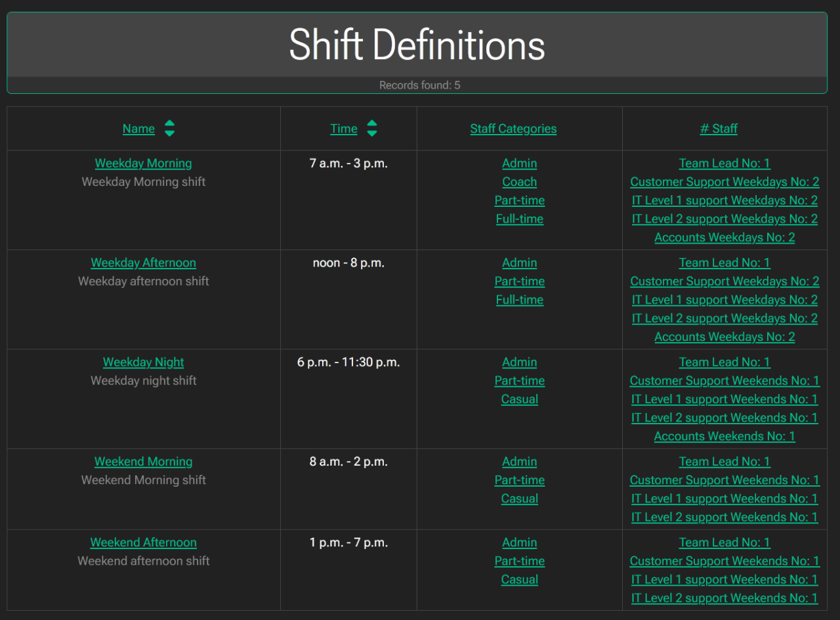Click the Name column header link
This screenshot has width=840, height=620.
pos(138,128)
